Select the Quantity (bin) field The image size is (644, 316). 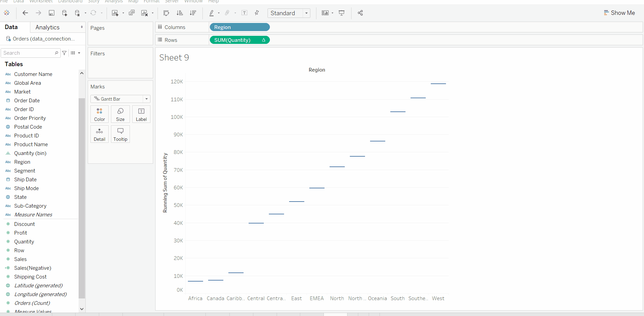(x=30, y=153)
